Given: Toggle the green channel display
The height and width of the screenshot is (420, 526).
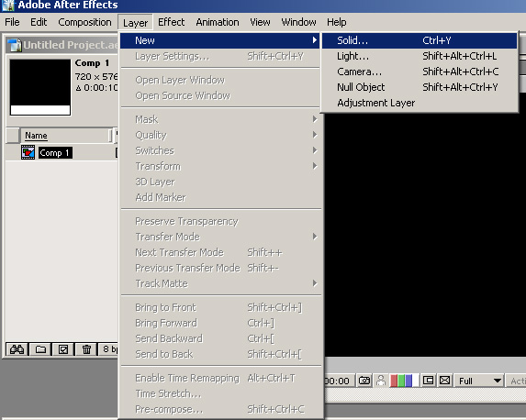Looking at the screenshot, I should pyautogui.click(x=401, y=381).
